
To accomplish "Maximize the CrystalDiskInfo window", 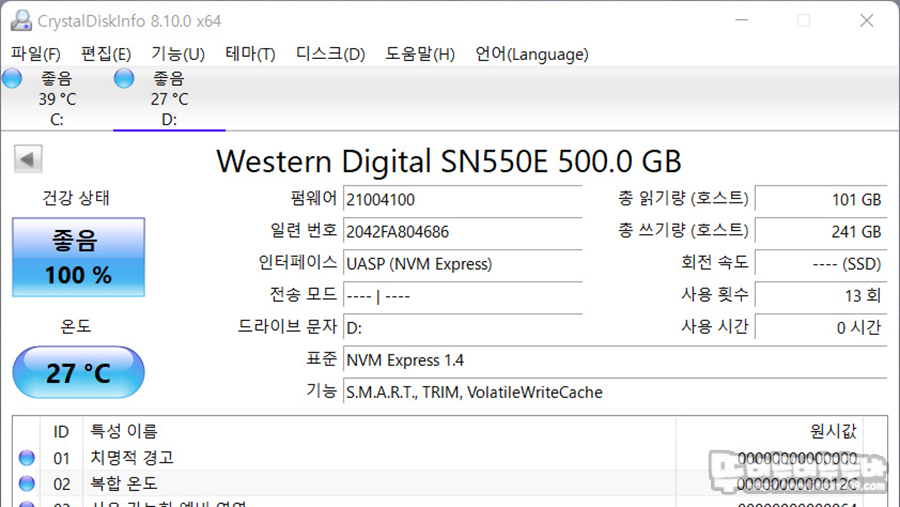I will point(804,21).
